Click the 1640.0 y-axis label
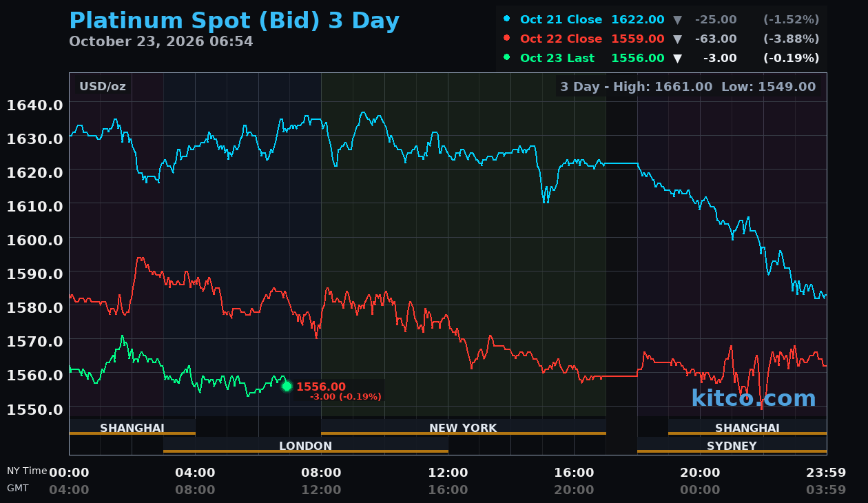868x503 pixels. point(34,105)
